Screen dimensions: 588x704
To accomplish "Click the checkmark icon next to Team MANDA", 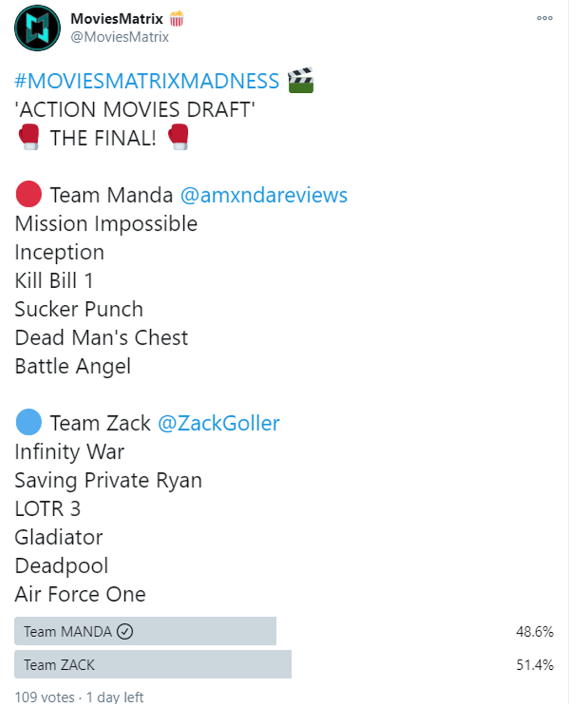I will pyautogui.click(x=125, y=631).
